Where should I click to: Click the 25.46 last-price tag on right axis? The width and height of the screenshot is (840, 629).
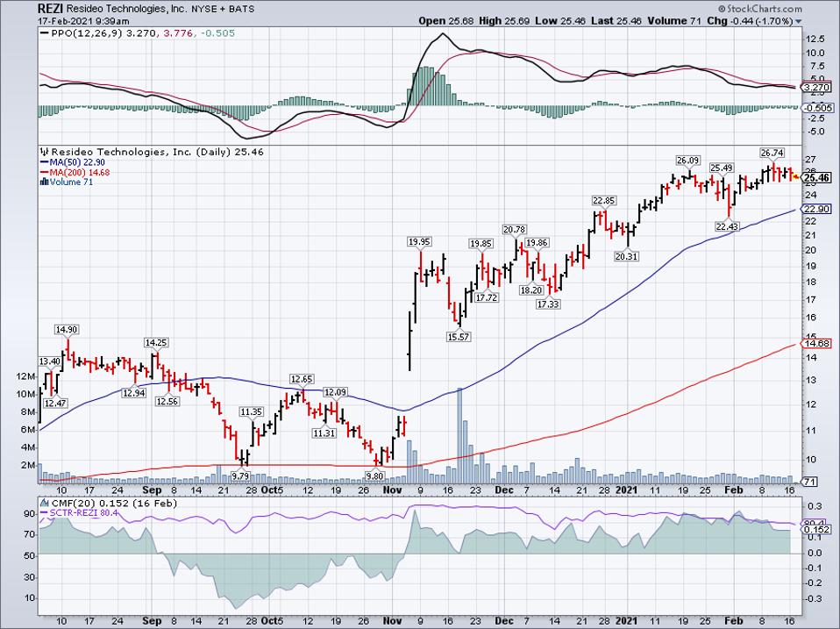(817, 178)
